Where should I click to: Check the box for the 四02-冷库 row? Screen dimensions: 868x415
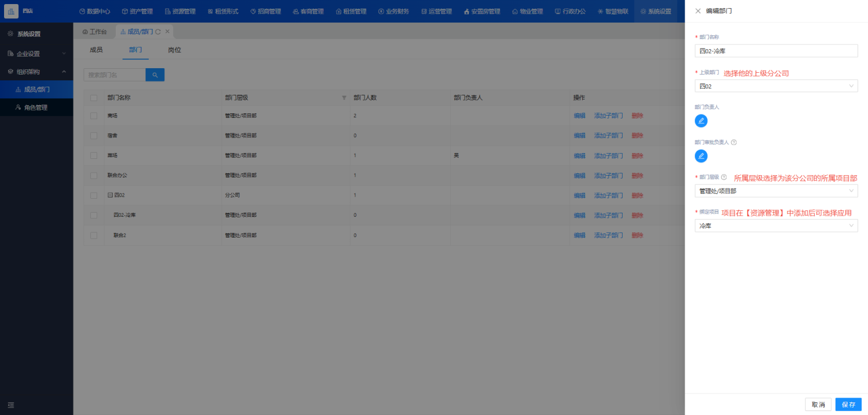94,215
